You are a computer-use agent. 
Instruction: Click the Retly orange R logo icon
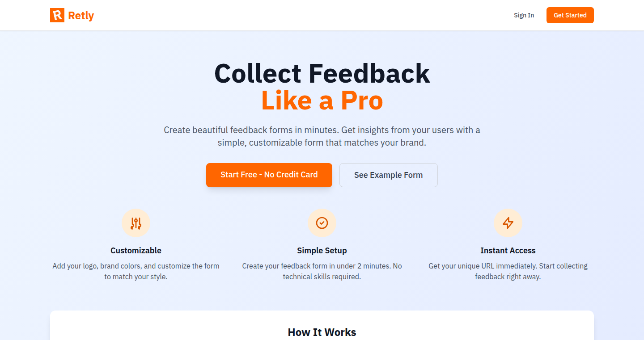pyautogui.click(x=57, y=15)
